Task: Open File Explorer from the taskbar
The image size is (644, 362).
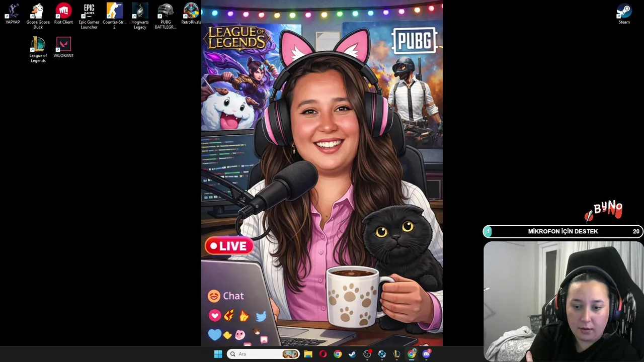Action: [x=308, y=354]
